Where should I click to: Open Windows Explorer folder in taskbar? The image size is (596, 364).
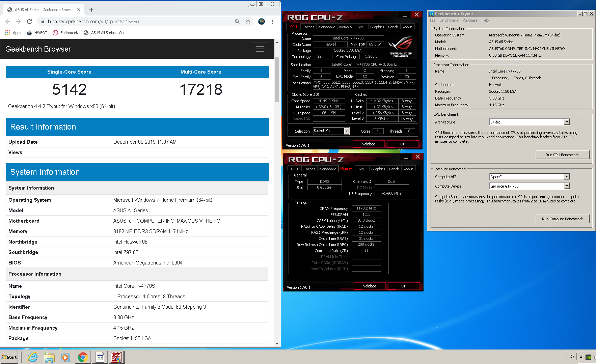(x=49, y=357)
